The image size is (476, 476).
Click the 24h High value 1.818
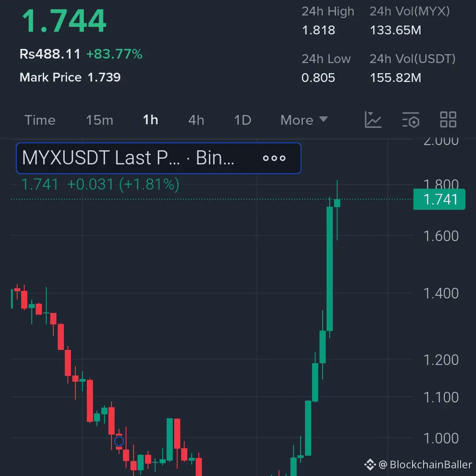(319, 30)
